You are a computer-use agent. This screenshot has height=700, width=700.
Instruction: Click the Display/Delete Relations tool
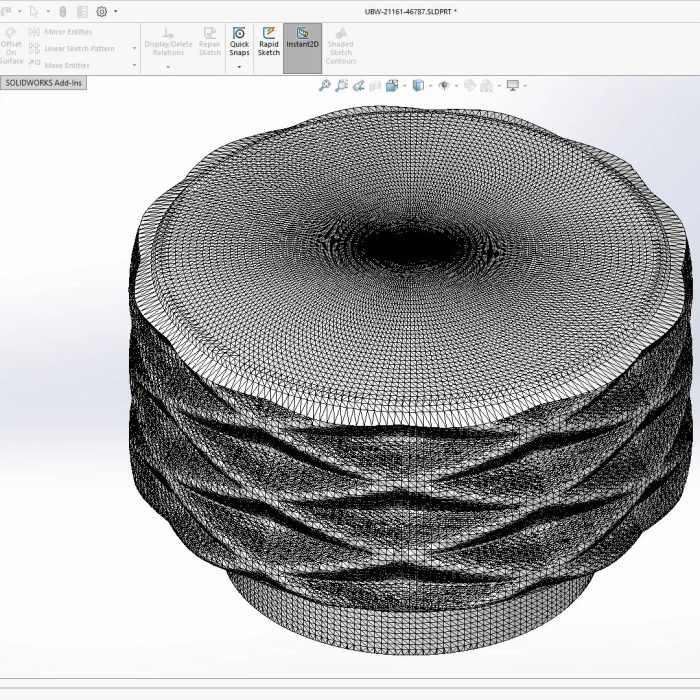pyautogui.click(x=168, y=42)
